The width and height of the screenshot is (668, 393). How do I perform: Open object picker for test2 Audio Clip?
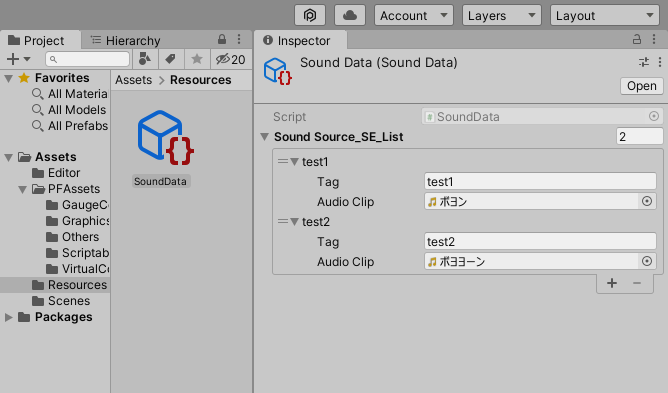[x=647, y=261]
